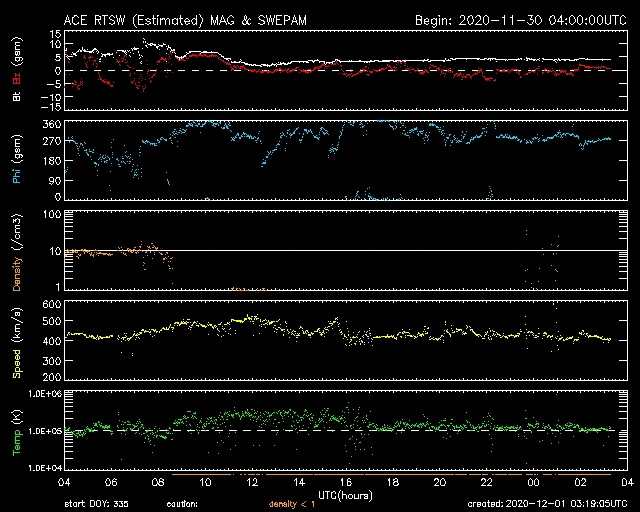Click the '600' tick on the Speed axis

pyautogui.click(x=52, y=304)
